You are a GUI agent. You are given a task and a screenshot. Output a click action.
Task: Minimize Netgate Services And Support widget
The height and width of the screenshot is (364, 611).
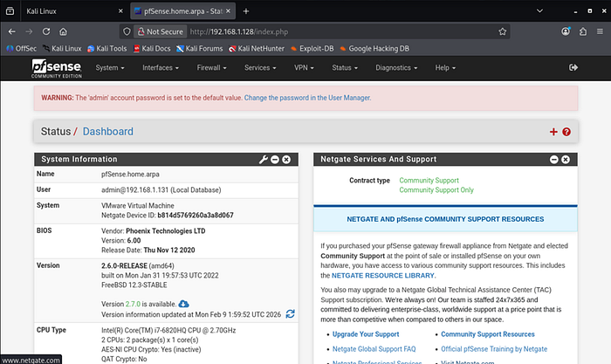click(x=554, y=160)
